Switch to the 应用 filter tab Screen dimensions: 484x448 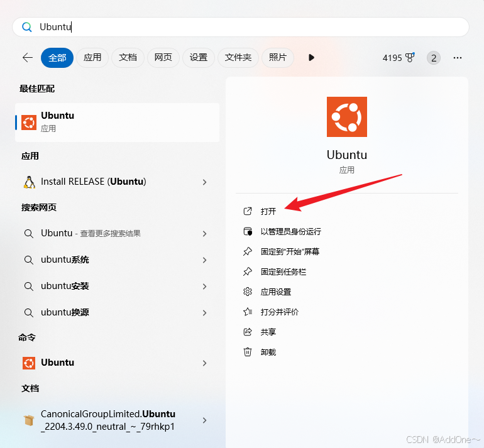[92, 57]
